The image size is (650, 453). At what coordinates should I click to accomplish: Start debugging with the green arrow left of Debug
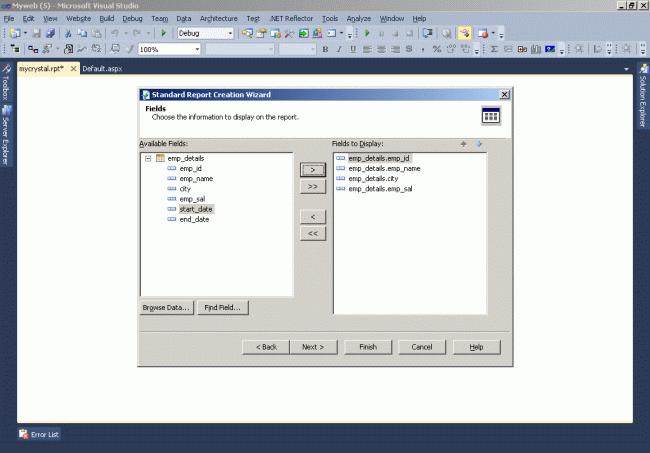point(163,33)
